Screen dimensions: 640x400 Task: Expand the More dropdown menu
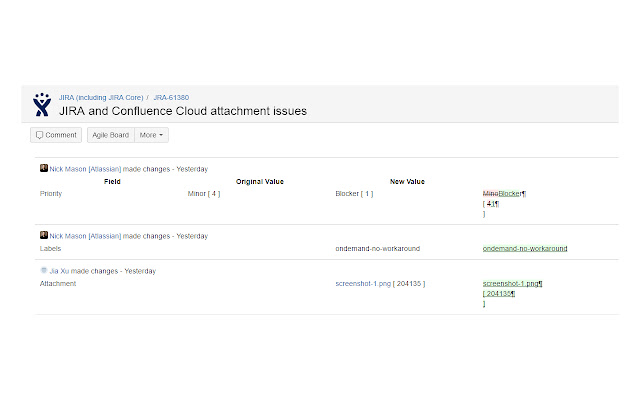pos(151,135)
